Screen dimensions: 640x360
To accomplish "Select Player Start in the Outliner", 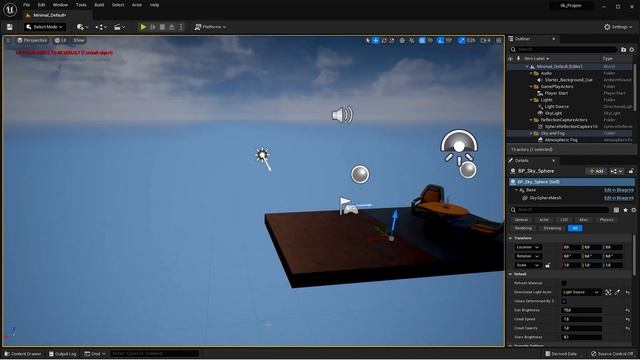I will [x=556, y=93].
